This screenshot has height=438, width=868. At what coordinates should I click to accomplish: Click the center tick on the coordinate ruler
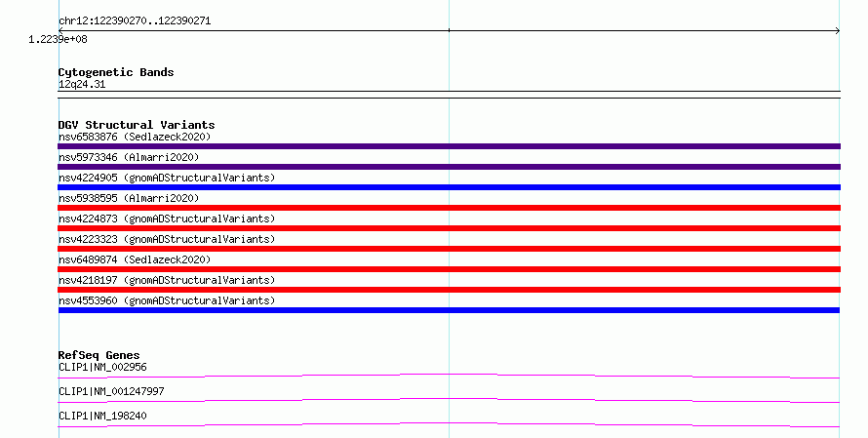(x=449, y=30)
